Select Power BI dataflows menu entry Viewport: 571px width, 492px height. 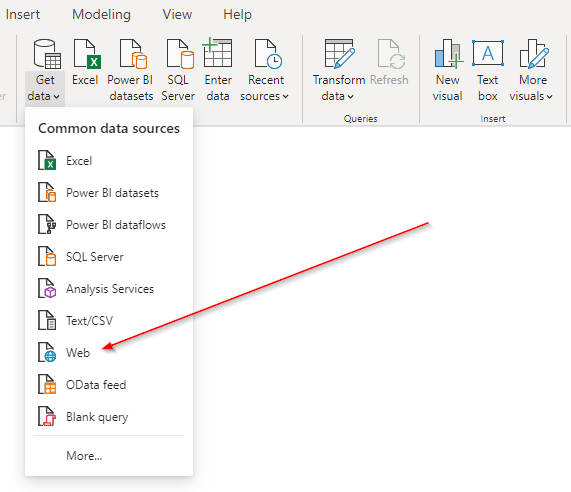click(109, 225)
